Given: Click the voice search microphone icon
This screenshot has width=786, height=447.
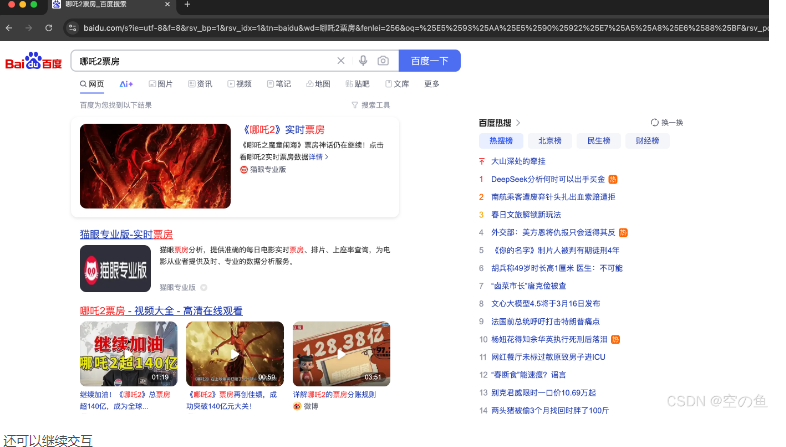Looking at the screenshot, I should point(363,61).
